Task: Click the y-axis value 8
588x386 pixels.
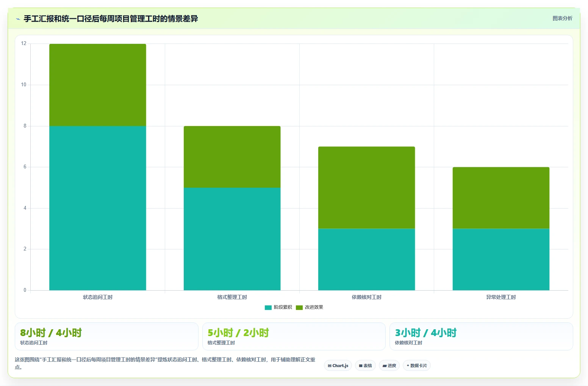Action: pos(25,126)
